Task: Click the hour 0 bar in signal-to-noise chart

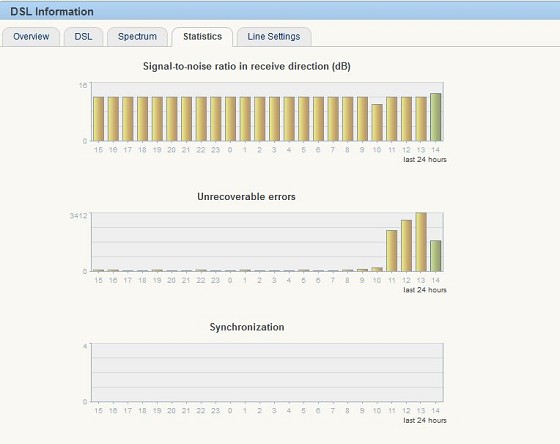Action: [x=230, y=119]
